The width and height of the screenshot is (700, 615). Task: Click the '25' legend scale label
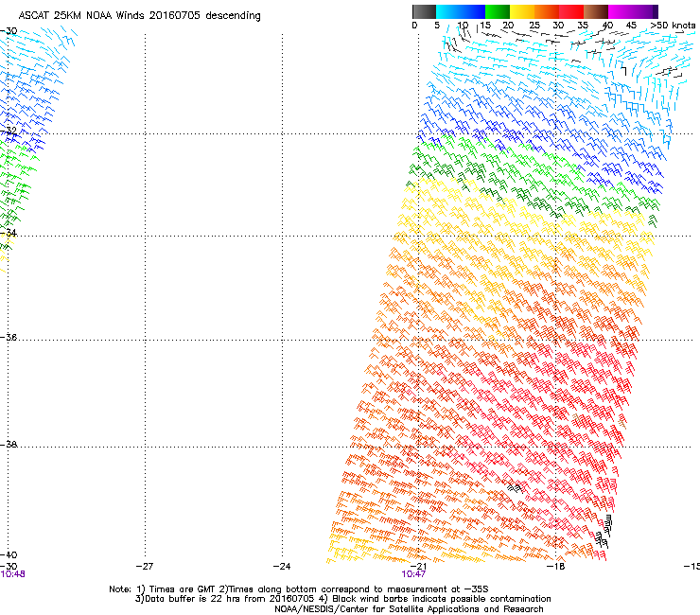click(534, 26)
